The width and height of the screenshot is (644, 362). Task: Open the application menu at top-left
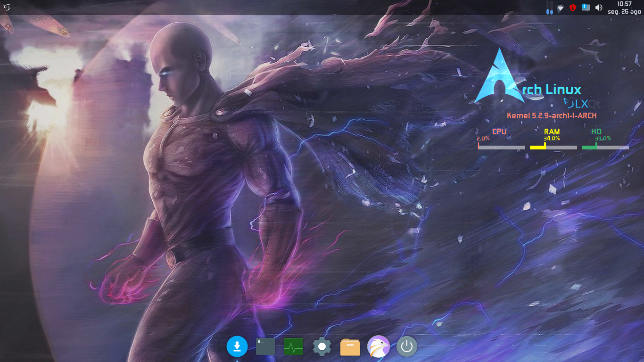(x=7, y=7)
